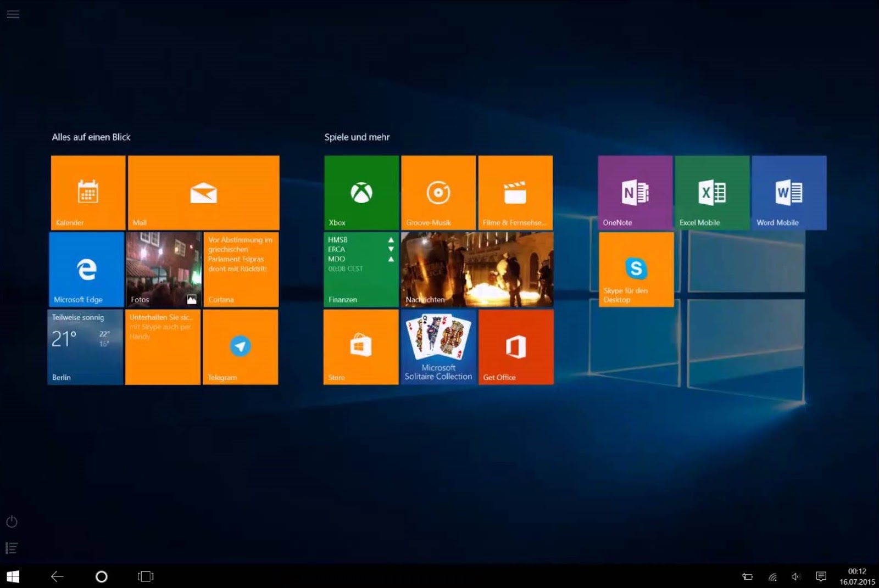Viewport: 879px width, 588px height.
Task: Open the Action Center notifications icon
Action: point(821,576)
